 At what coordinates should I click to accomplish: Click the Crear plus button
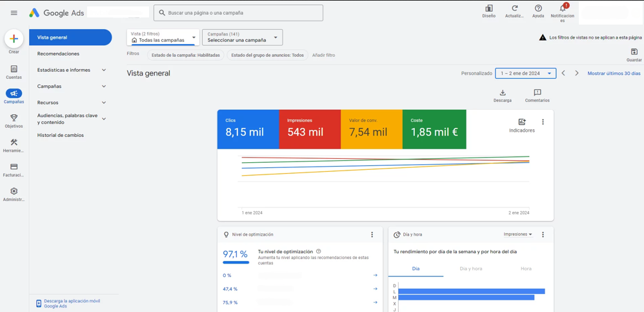(14, 39)
